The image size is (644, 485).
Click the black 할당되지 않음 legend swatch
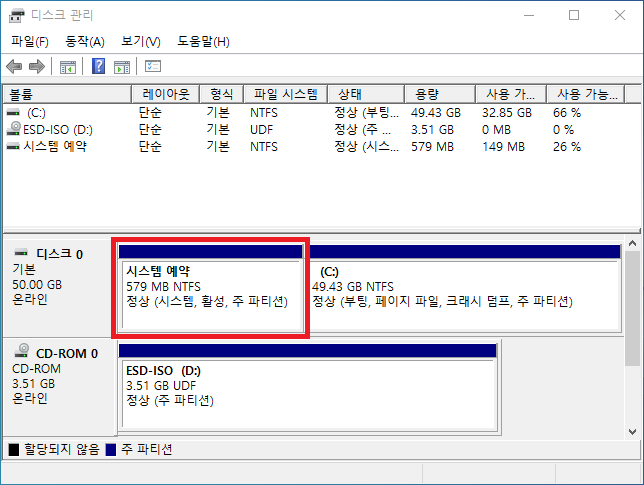[14, 450]
